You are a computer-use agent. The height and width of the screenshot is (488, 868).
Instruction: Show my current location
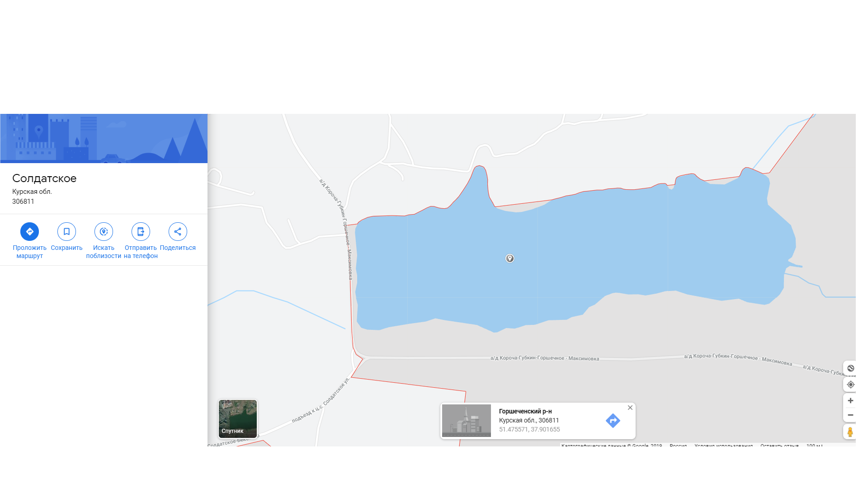coord(850,385)
